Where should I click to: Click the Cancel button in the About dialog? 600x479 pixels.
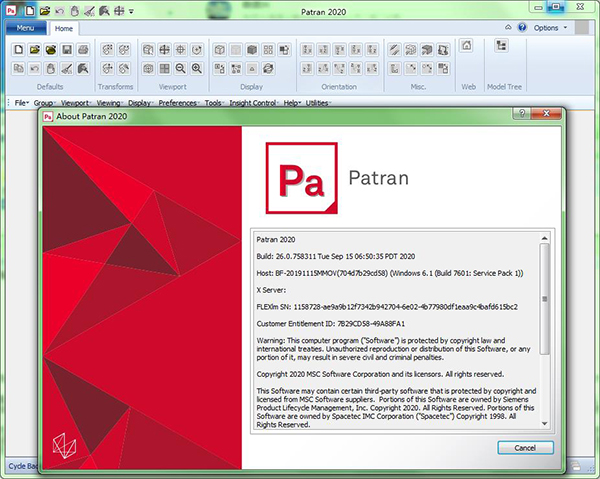525,448
